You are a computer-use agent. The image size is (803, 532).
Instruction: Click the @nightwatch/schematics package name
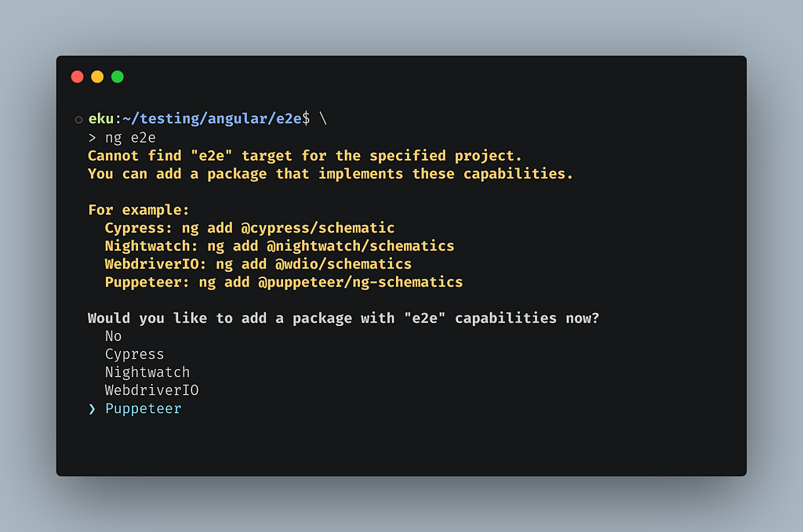coord(360,246)
